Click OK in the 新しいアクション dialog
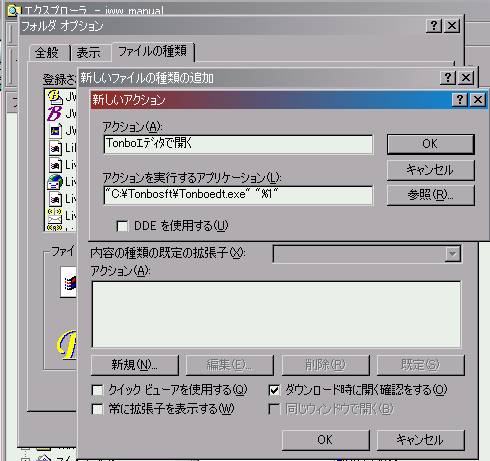This screenshot has height=461, width=490. pos(430,144)
